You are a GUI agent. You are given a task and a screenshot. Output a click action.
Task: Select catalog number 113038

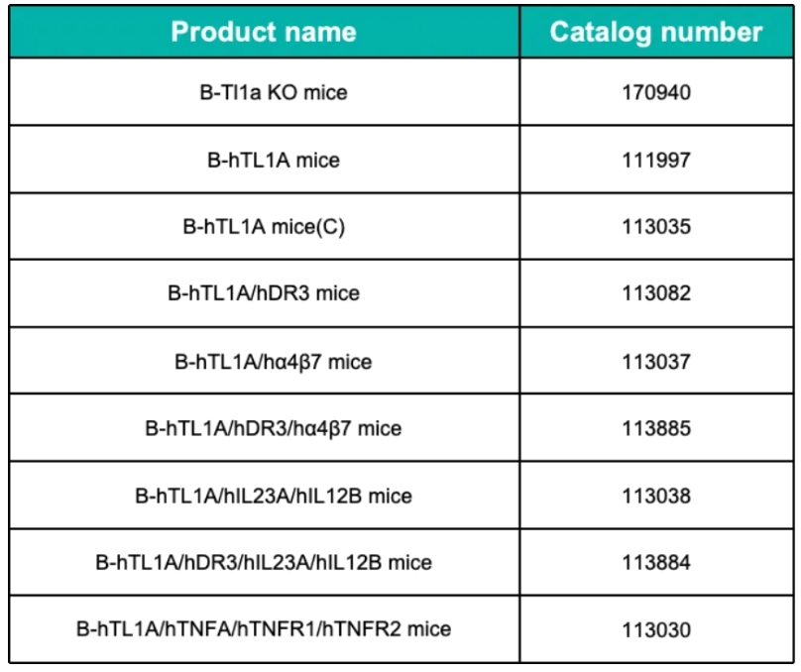(656, 496)
